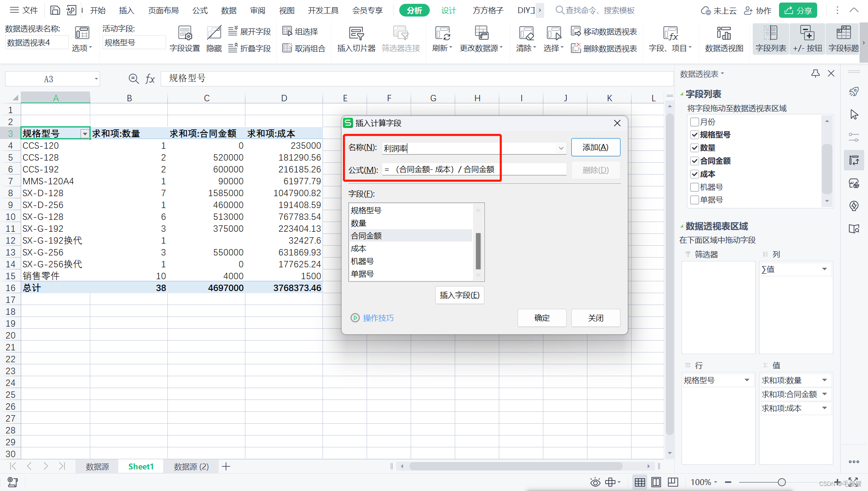Toggle the 字段标题 field headers button

pyautogui.click(x=843, y=39)
